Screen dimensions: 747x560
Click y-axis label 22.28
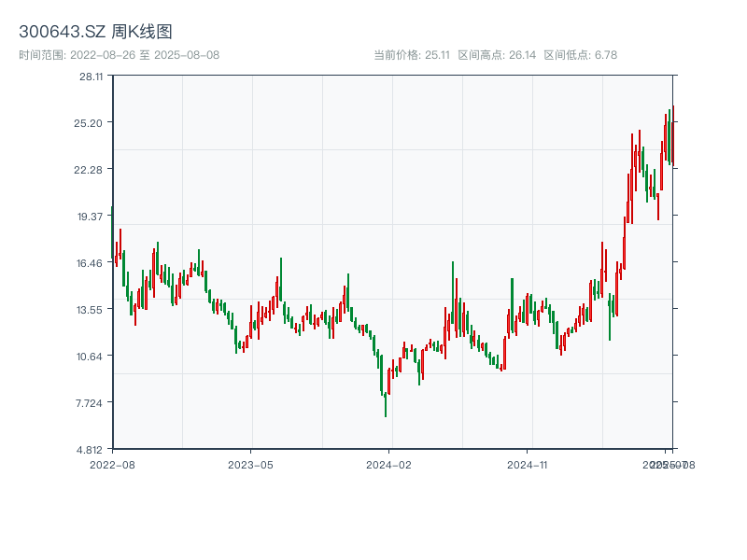click(88, 170)
